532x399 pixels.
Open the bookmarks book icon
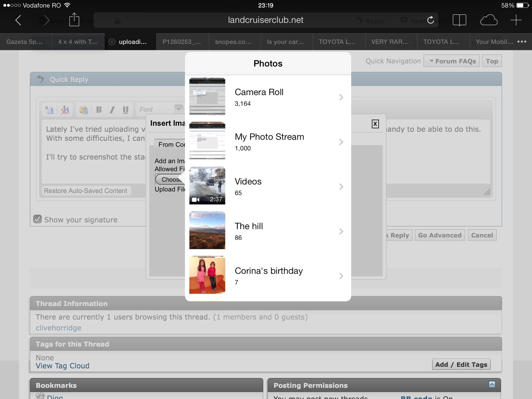point(460,20)
